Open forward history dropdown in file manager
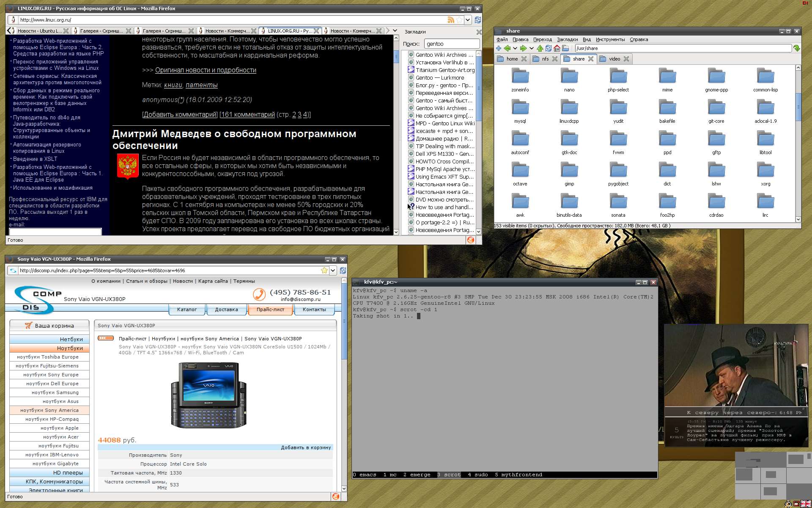812x508 pixels. [x=532, y=48]
